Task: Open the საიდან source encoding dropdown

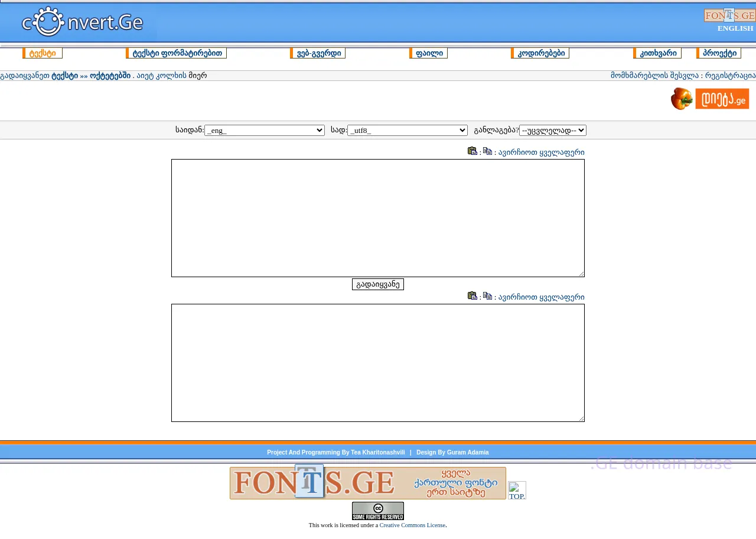Action: tap(264, 131)
